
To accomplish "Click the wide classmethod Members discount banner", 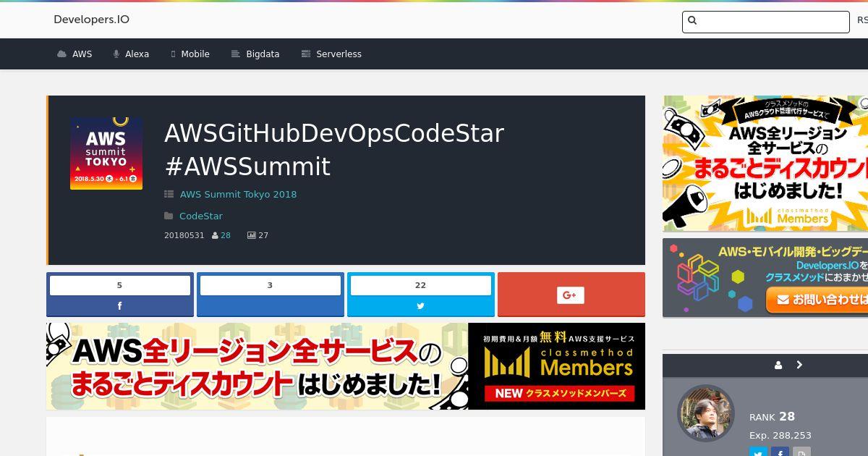I will coord(346,366).
